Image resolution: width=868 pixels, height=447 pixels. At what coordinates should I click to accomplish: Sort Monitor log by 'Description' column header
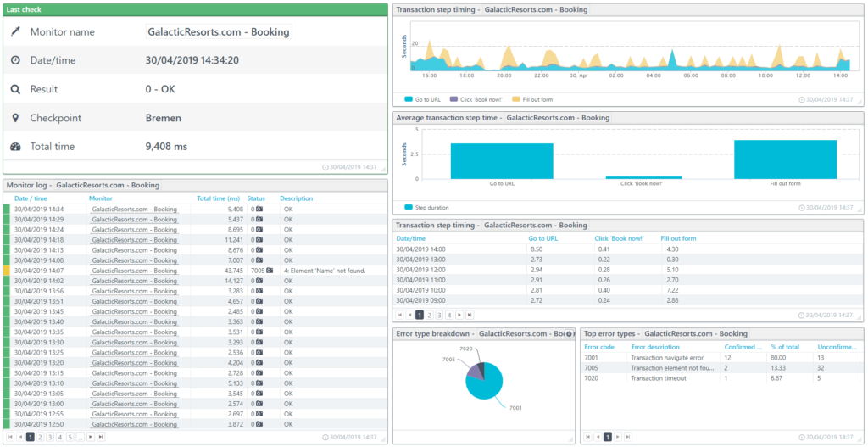[296, 198]
